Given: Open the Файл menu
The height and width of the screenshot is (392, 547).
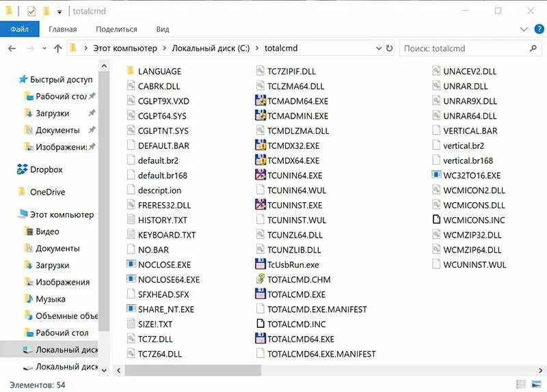Looking at the screenshot, I should [20, 29].
